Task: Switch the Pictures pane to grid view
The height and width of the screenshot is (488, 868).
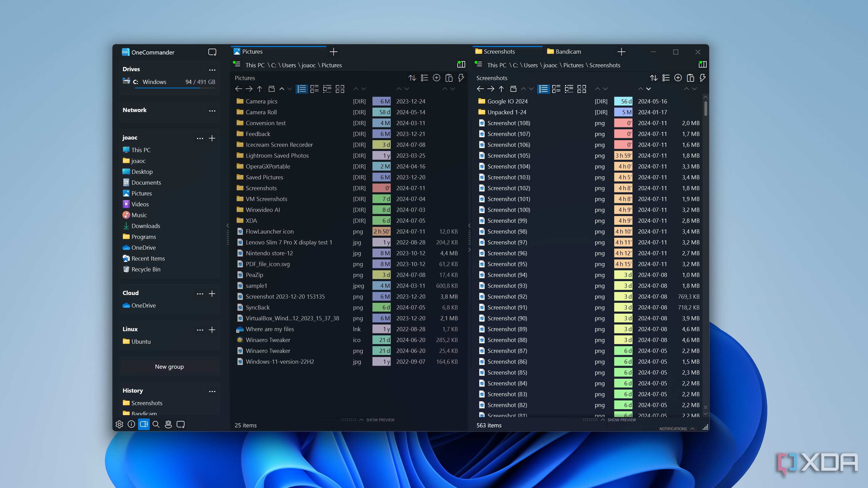Action: (x=340, y=89)
